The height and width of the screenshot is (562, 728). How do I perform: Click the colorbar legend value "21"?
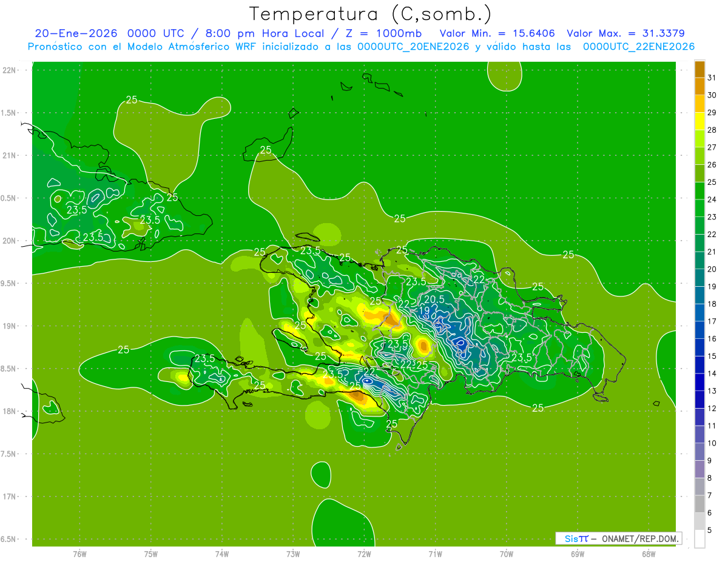712,252
